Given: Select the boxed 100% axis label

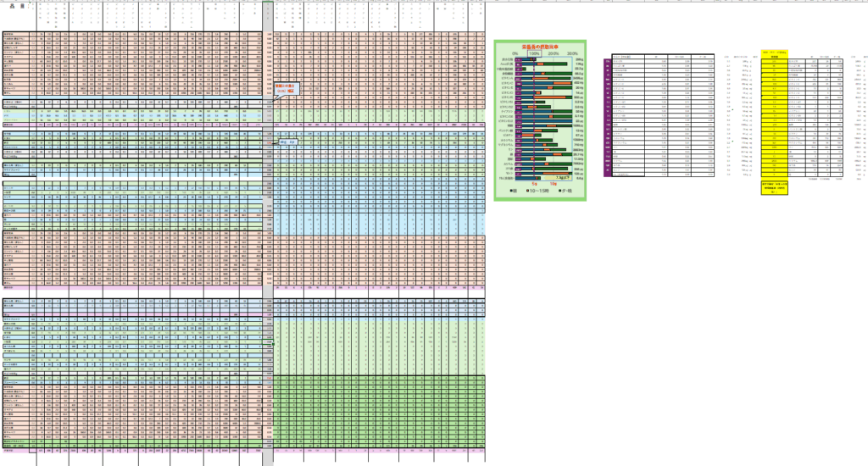Looking at the screenshot, I should coord(534,53).
